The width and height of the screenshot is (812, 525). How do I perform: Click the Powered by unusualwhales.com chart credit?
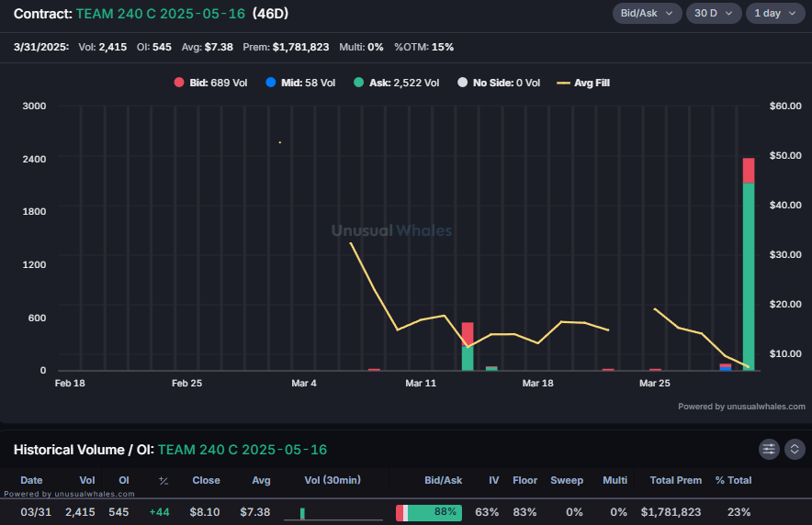[x=741, y=407]
